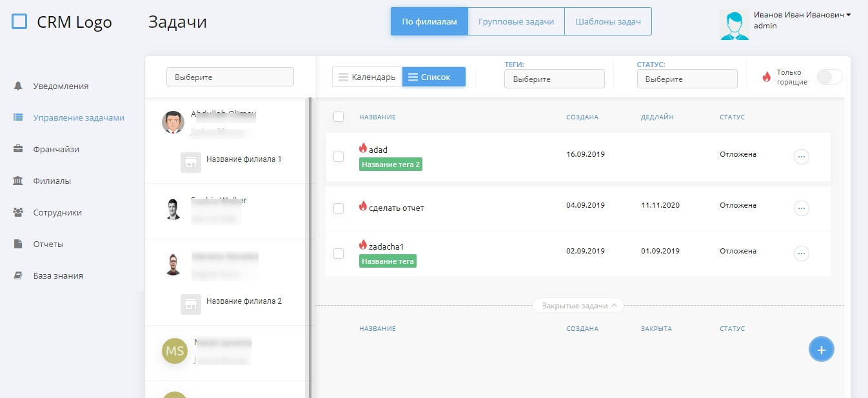Switch to Календарь view
Image resolution: width=868 pixels, height=398 pixels.
click(367, 77)
